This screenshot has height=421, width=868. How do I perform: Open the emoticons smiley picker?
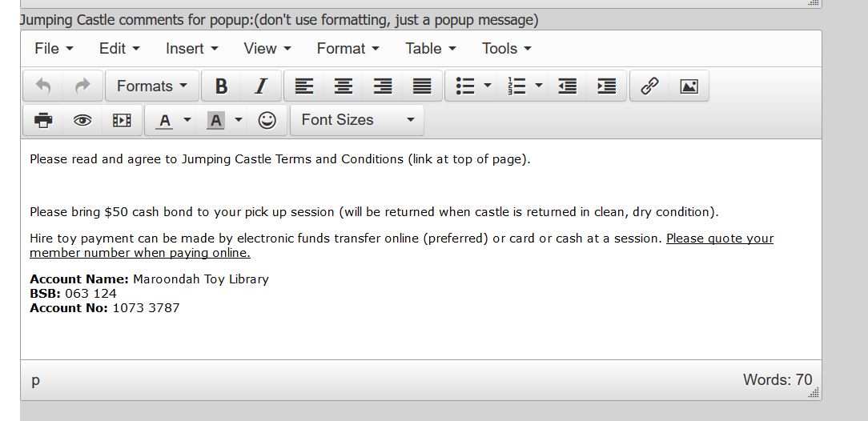point(267,120)
